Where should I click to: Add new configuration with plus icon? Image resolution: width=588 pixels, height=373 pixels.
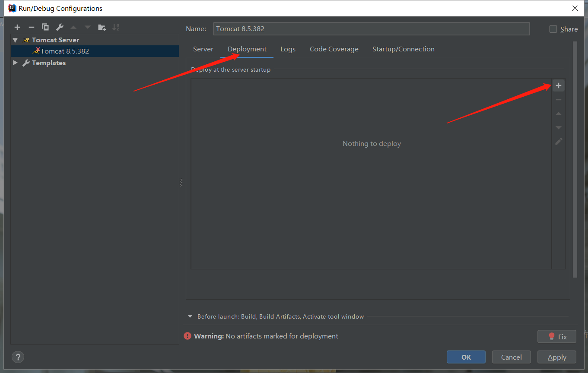(17, 27)
